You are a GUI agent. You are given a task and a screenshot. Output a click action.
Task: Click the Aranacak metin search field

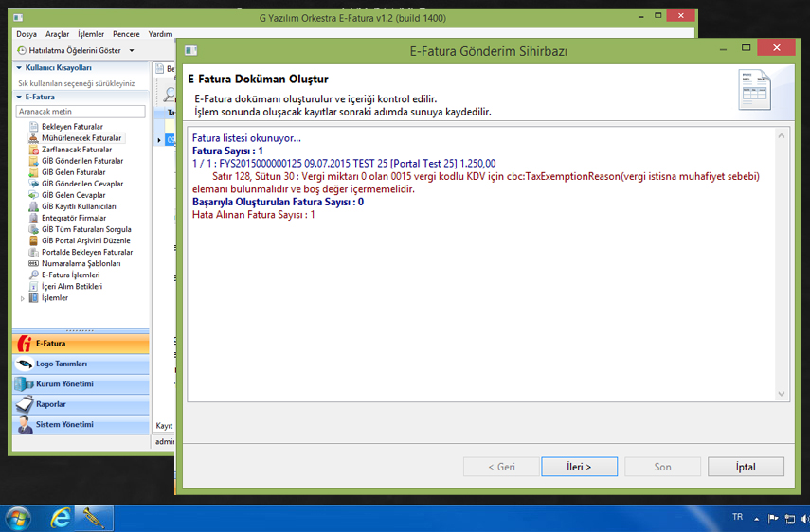81,112
